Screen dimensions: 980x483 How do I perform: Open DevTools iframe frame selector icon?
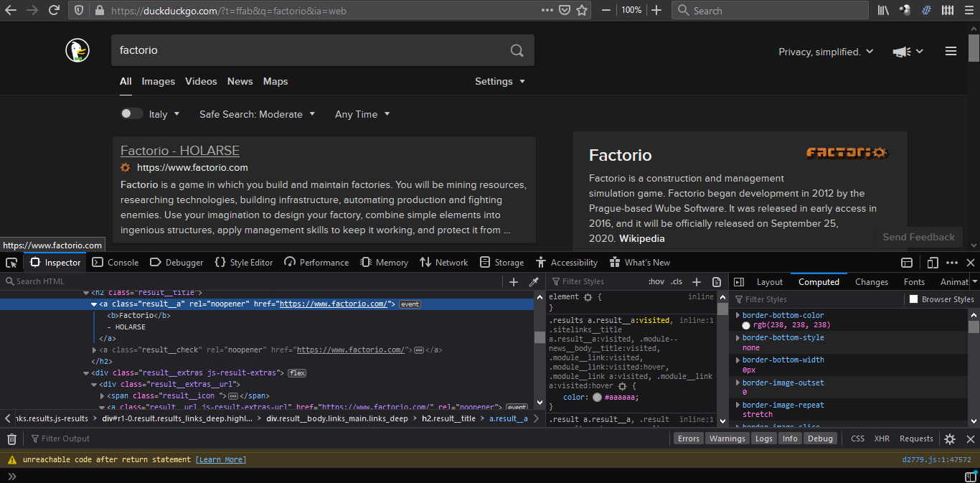click(907, 263)
